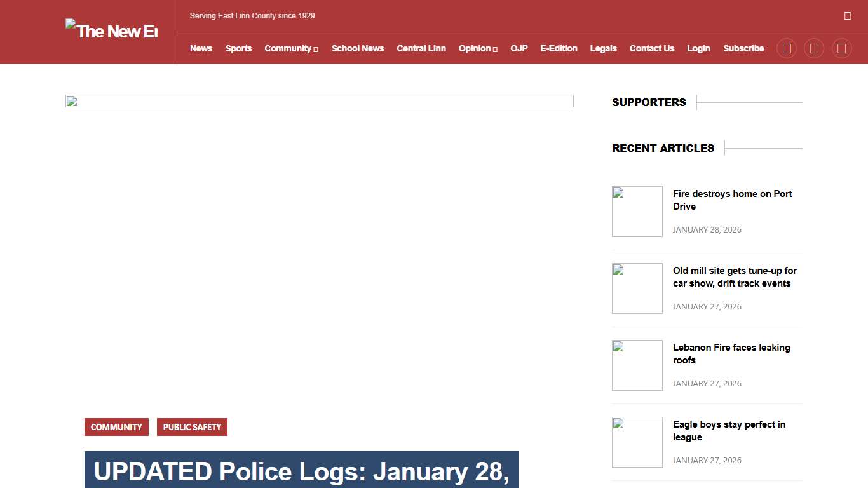Click the rightmost circular social icon

(x=842, y=48)
